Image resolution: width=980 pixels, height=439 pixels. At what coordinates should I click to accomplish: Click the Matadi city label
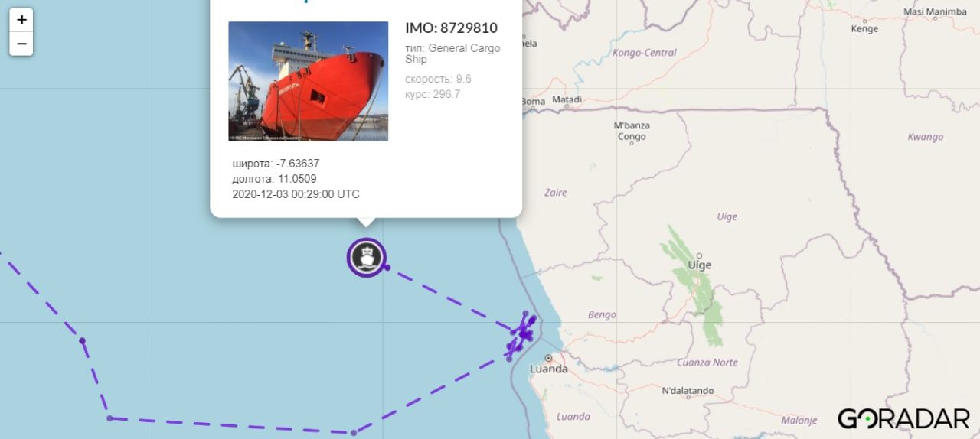click(x=567, y=99)
